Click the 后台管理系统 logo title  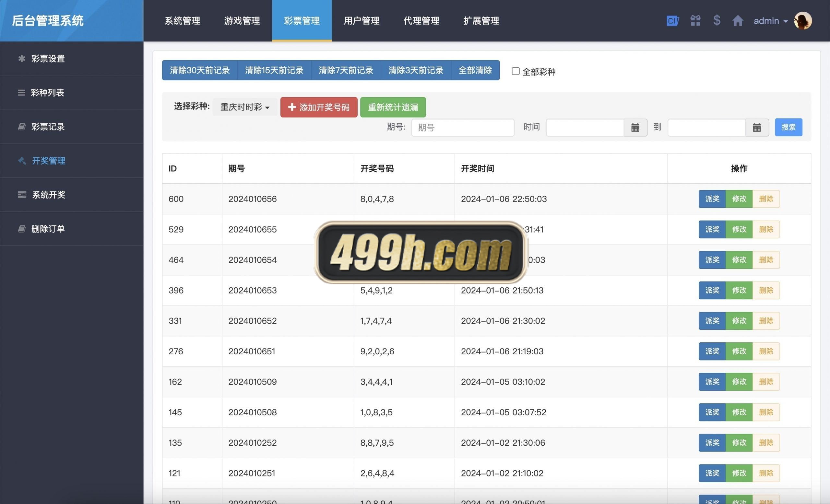(x=47, y=21)
